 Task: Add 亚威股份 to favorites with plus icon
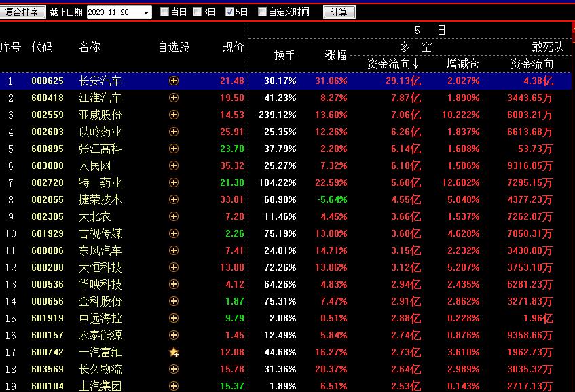click(x=174, y=115)
